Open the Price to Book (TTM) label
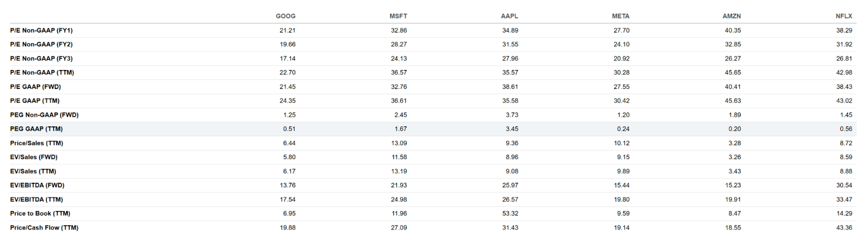Image resolution: width=868 pixels, height=242 pixels. coord(40,214)
